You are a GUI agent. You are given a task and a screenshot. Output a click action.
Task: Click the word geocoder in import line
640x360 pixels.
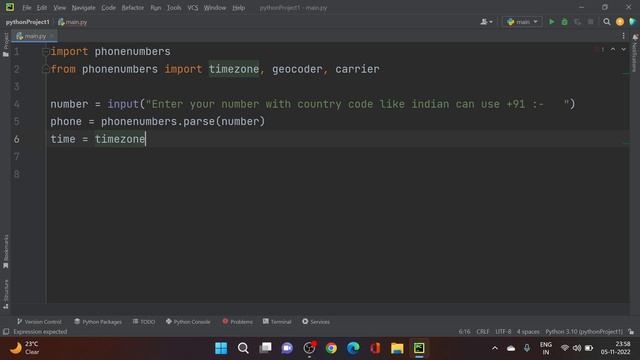(x=297, y=69)
